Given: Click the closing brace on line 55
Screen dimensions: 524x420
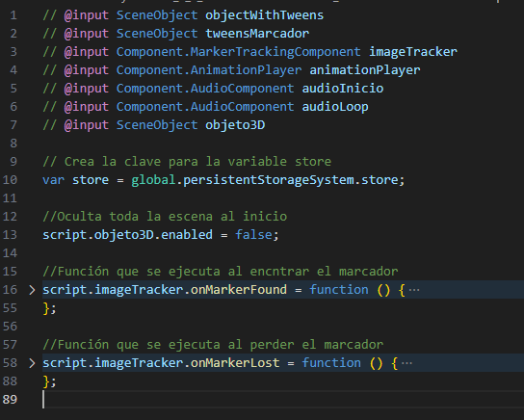Looking at the screenshot, I should coord(46,308).
